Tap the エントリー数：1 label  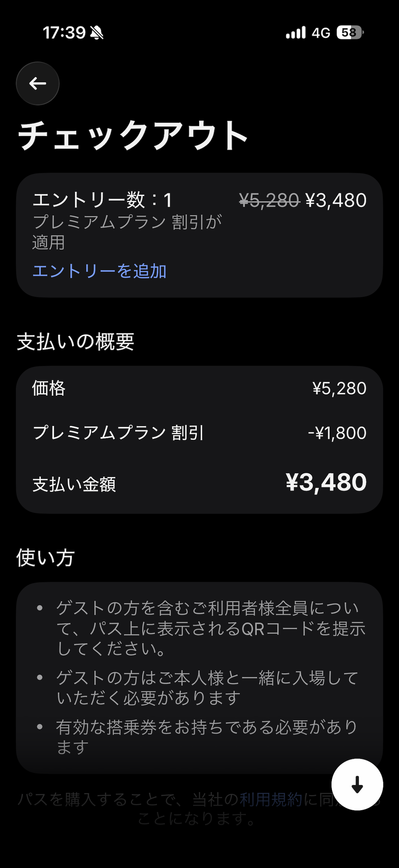(x=102, y=200)
